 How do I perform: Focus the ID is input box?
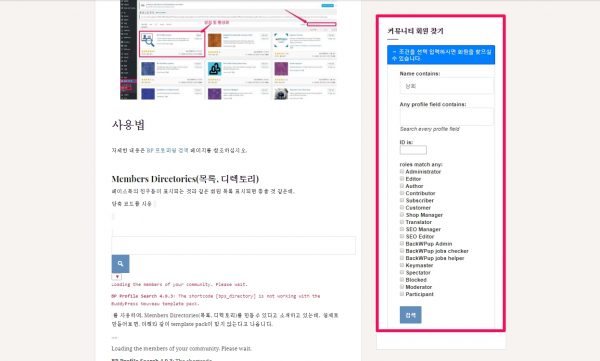point(413,150)
